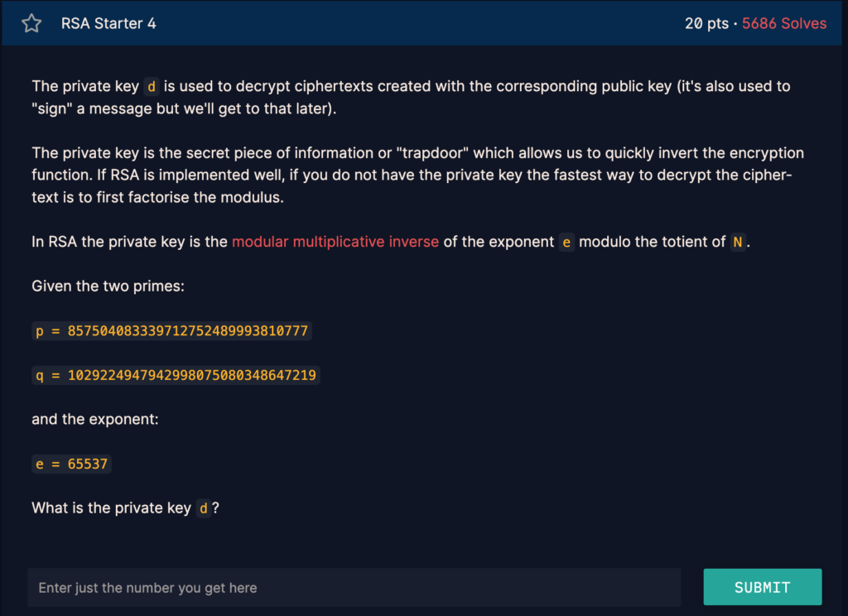The height and width of the screenshot is (616, 848).
Task: Click the p prime value code block
Action: coord(171,331)
